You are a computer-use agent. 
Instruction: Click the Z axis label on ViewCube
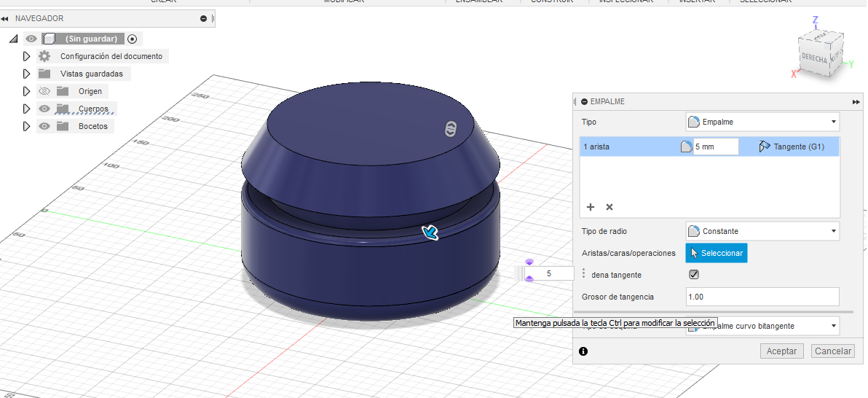point(815,20)
